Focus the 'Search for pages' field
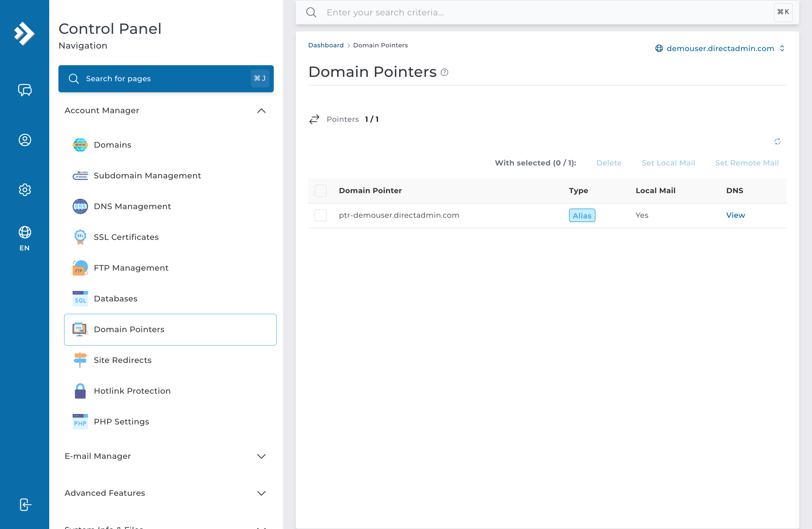The width and height of the screenshot is (812, 529). (x=166, y=79)
